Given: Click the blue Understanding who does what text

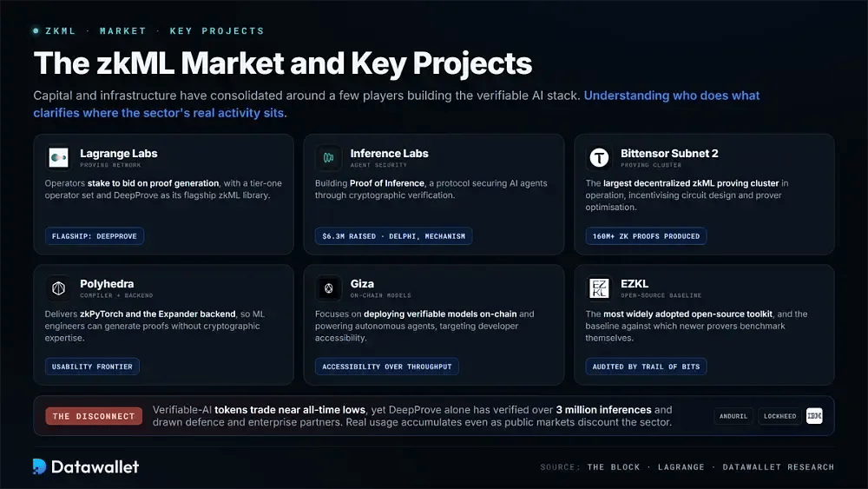Looking at the screenshot, I should tap(672, 96).
